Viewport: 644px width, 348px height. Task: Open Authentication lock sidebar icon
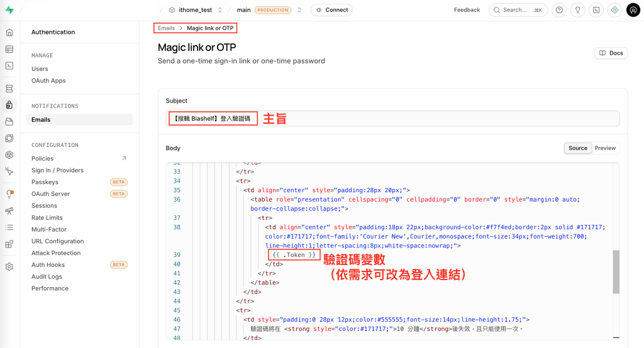9,105
